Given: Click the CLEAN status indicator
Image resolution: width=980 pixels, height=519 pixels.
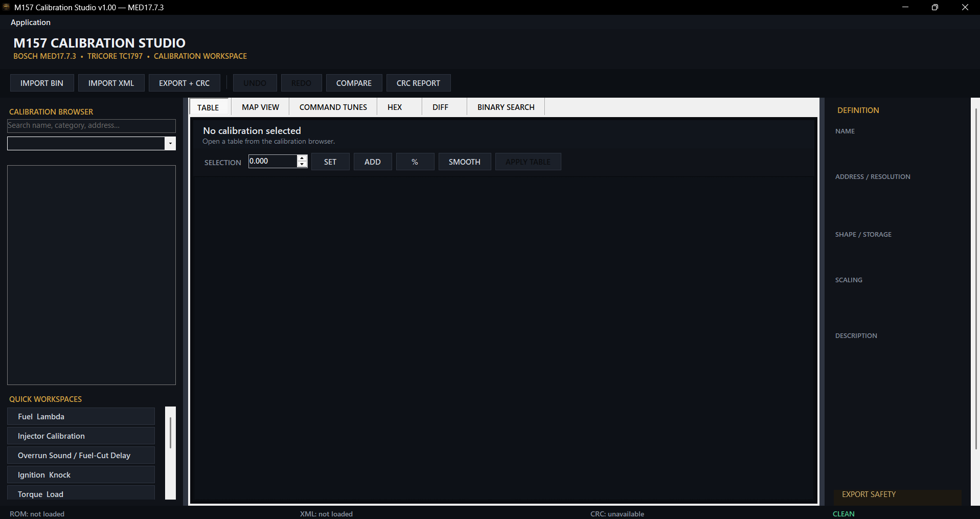Looking at the screenshot, I should [x=844, y=514].
